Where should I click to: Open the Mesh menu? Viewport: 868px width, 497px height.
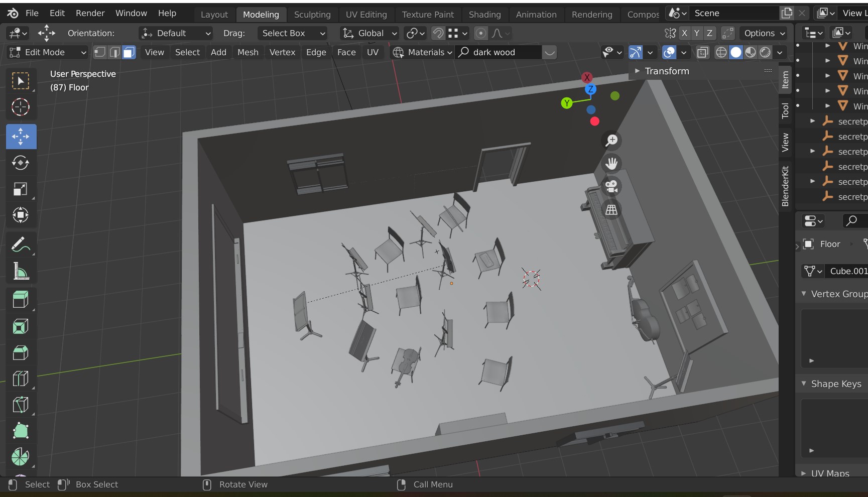click(247, 52)
